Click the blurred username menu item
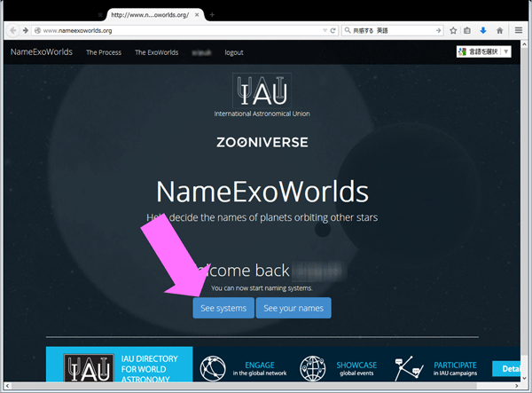 tap(201, 52)
